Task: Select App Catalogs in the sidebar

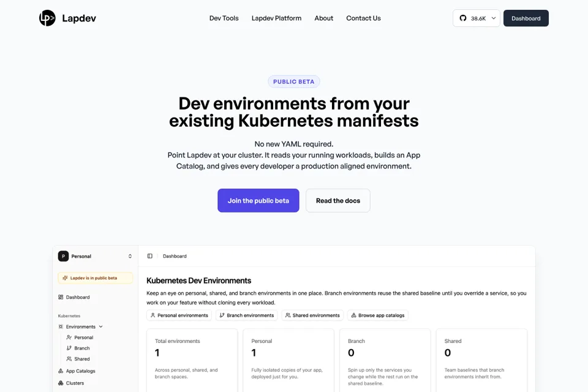Action: tap(80, 371)
